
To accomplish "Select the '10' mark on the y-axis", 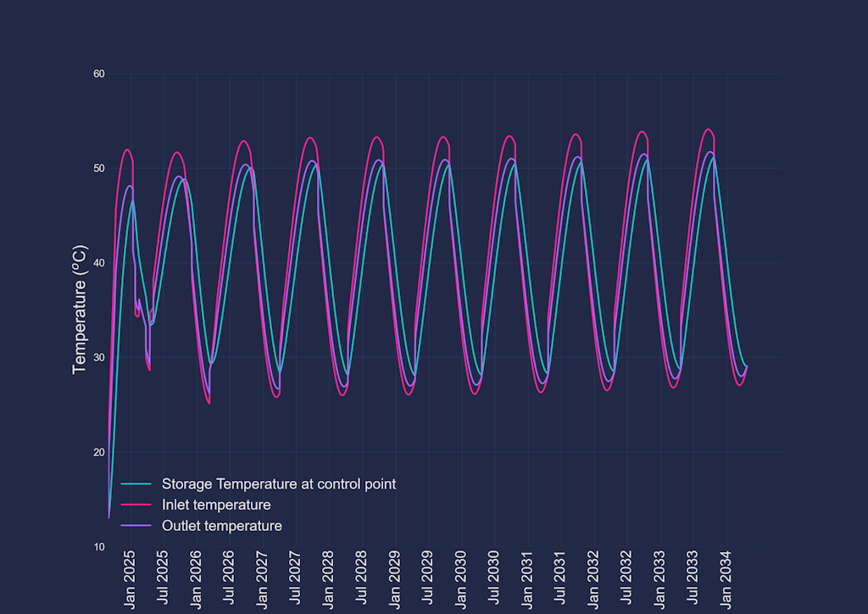I will [x=99, y=546].
